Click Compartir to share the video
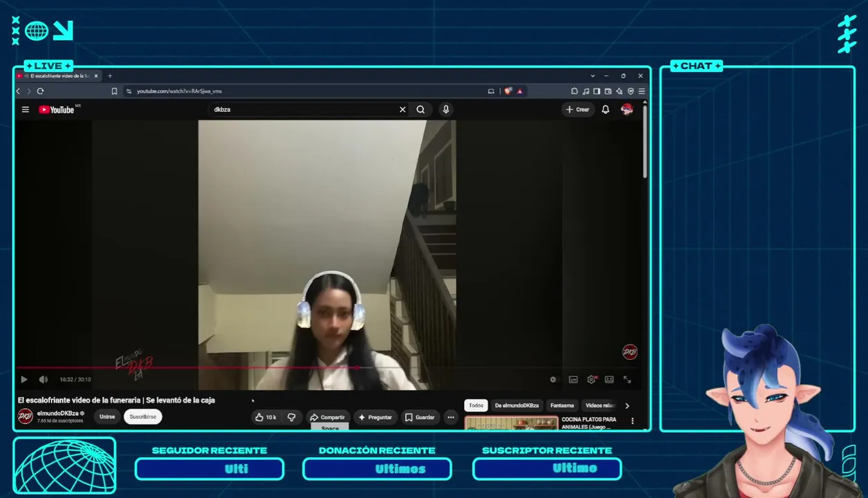 point(327,417)
